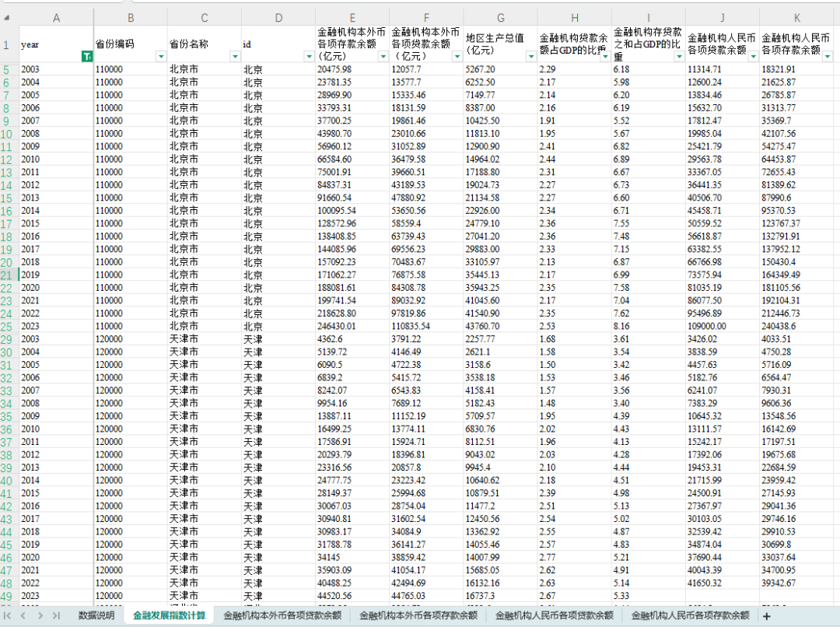The width and height of the screenshot is (840, 627).
Task: Open the 金融机构本外币各项贷款余额 sheet tab
Action: pyautogui.click(x=282, y=615)
